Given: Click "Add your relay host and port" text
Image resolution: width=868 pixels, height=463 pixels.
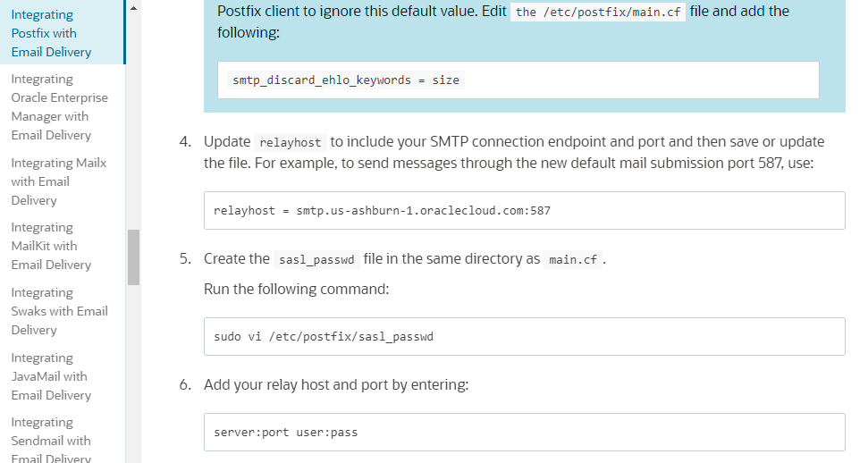Looking at the screenshot, I should click(336, 385).
